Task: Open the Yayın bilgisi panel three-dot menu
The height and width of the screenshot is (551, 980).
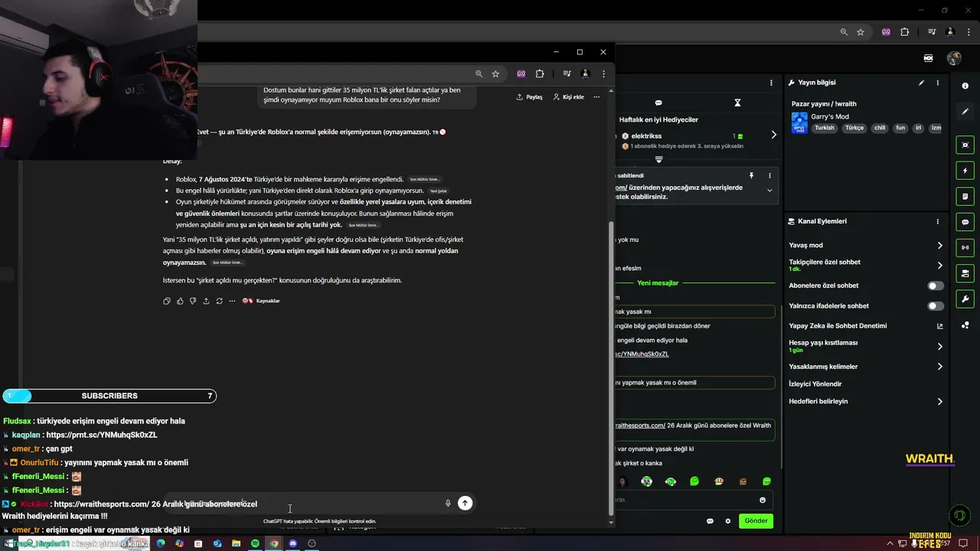Action: point(937,83)
